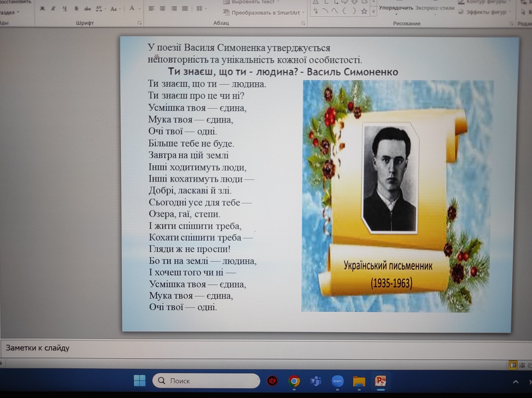Expand the shapes gallery more arrow
This screenshot has width=532, height=398.
coord(374,12)
